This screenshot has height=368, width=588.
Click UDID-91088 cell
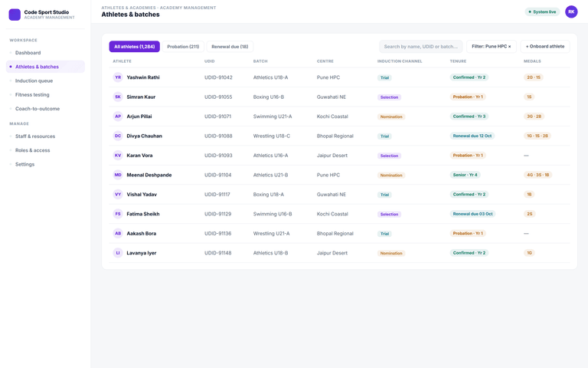(x=218, y=136)
